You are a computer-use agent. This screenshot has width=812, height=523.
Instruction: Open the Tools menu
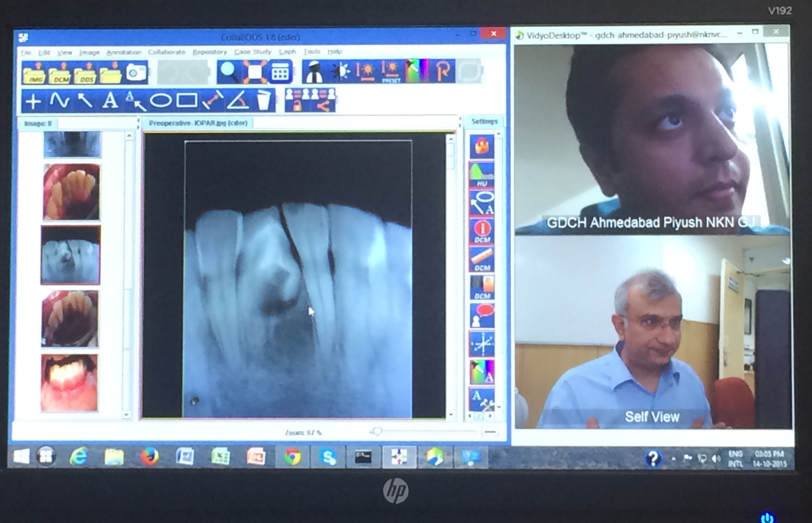[x=312, y=52]
